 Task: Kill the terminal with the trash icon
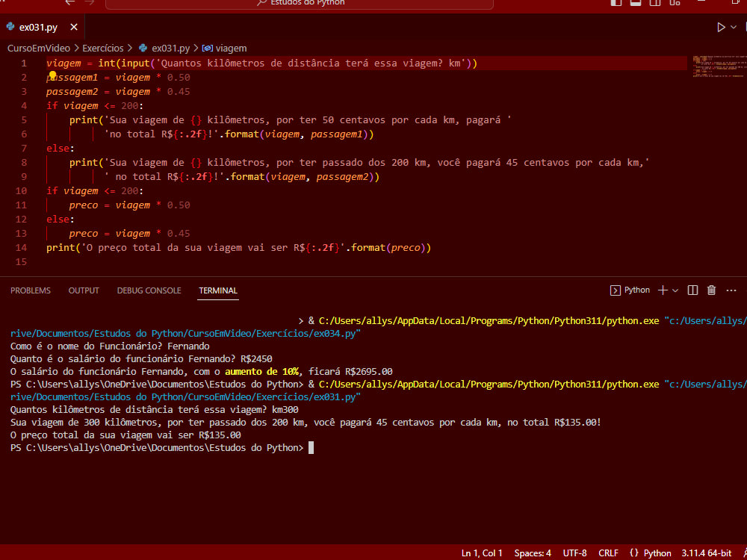(x=711, y=290)
